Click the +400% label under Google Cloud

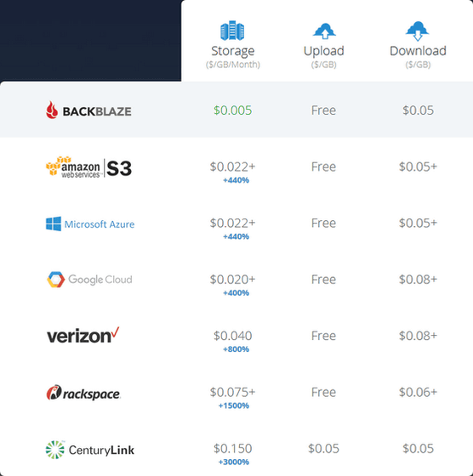tap(236, 293)
